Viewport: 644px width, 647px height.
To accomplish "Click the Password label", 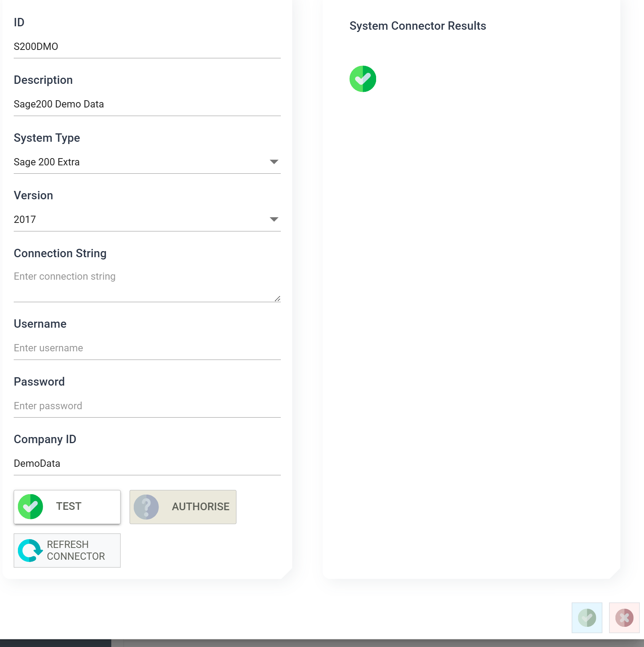I will (39, 382).
